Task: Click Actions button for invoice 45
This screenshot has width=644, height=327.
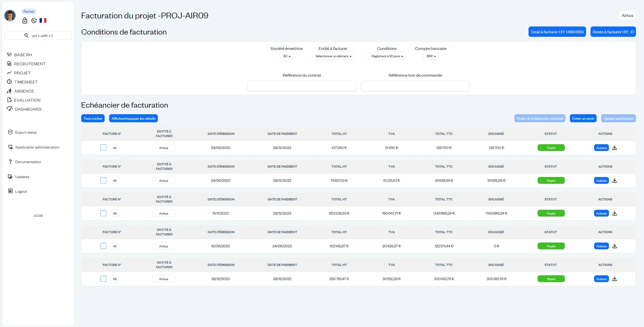Action: click(601, 180)
